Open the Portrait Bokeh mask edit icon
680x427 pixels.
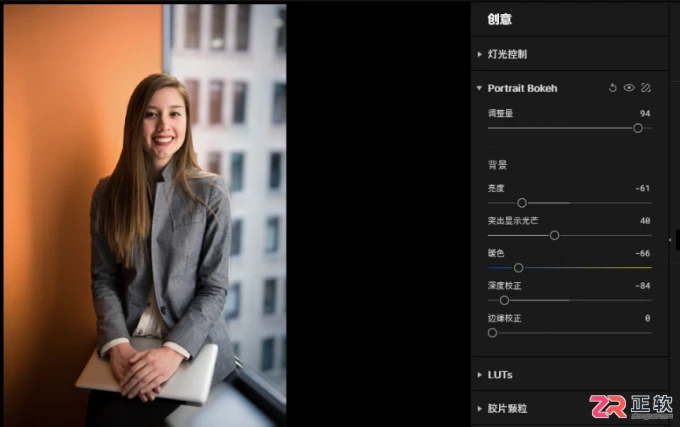(x=646, y=88)
